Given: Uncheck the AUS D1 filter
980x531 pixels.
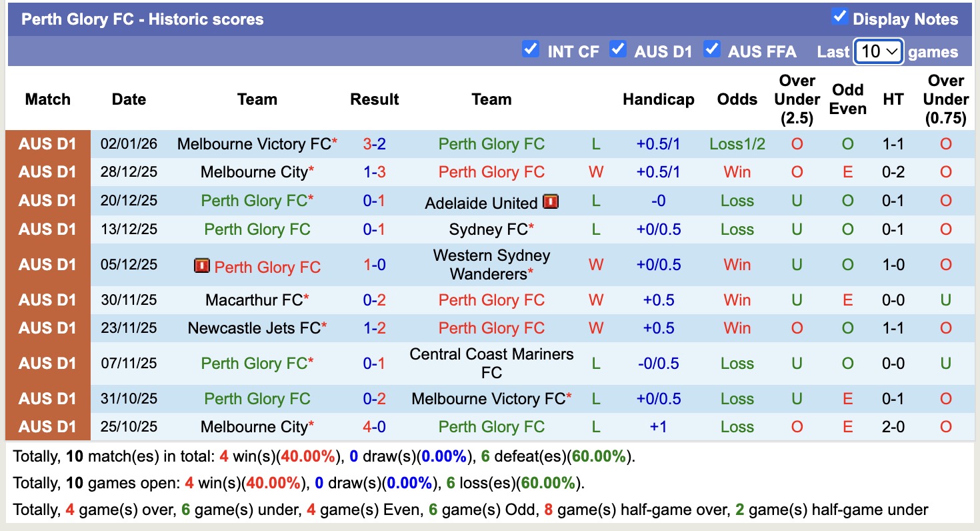Looking at the screenshot, I should [x=618, y=49].
